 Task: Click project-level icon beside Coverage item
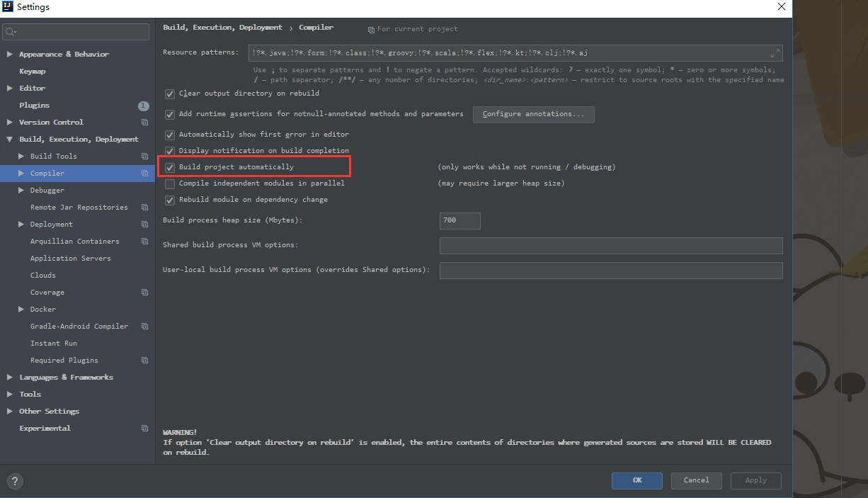(x=144, y=293)
